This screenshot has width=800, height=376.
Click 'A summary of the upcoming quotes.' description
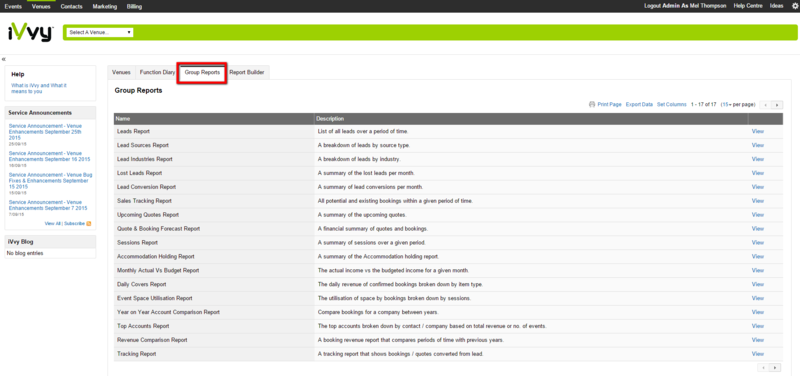pos(362,215)
